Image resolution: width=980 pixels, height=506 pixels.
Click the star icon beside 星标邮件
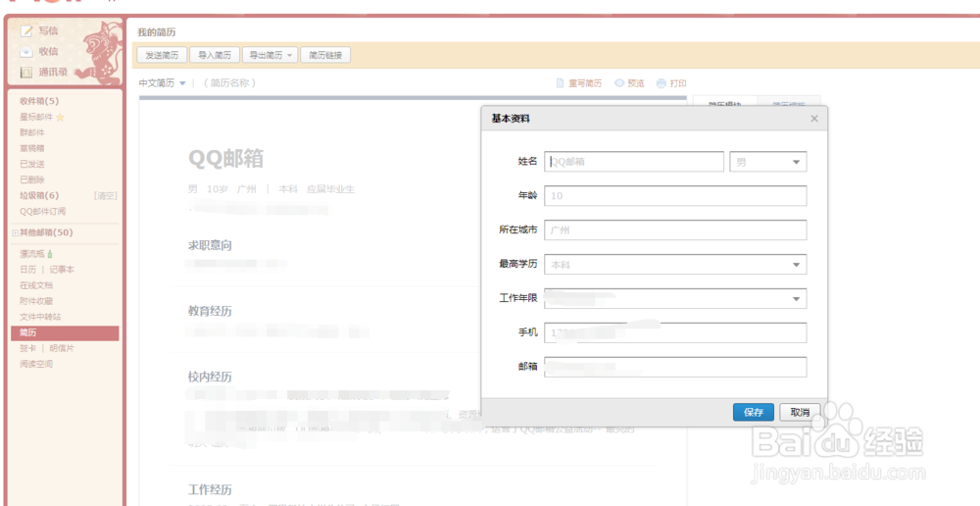[x=60, y=117]
